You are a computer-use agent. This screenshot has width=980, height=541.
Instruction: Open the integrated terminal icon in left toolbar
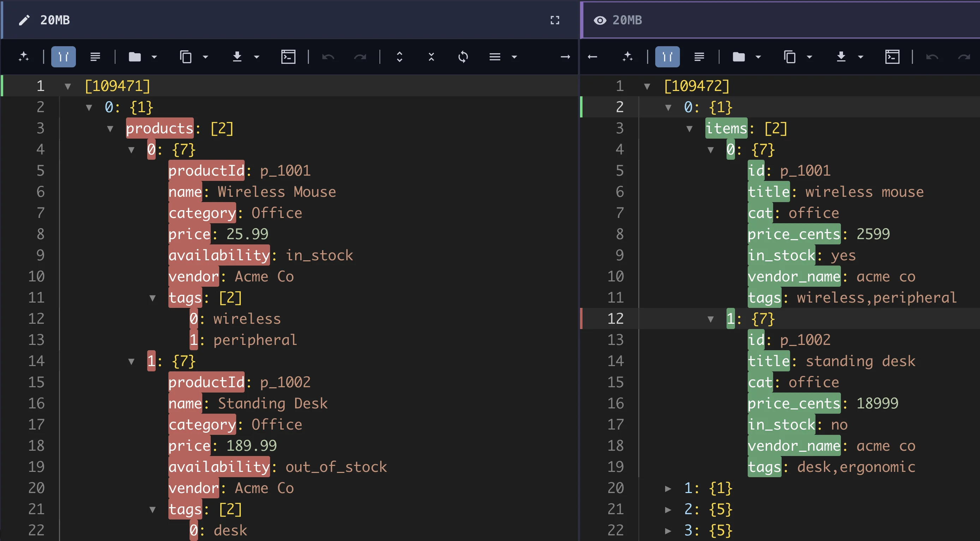(x=288, y=57)
